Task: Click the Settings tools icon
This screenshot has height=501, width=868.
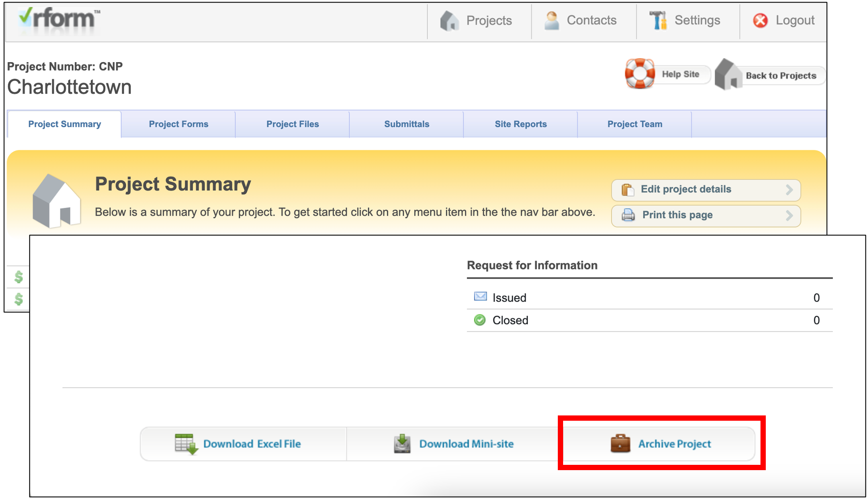Action: click(658, 20)
